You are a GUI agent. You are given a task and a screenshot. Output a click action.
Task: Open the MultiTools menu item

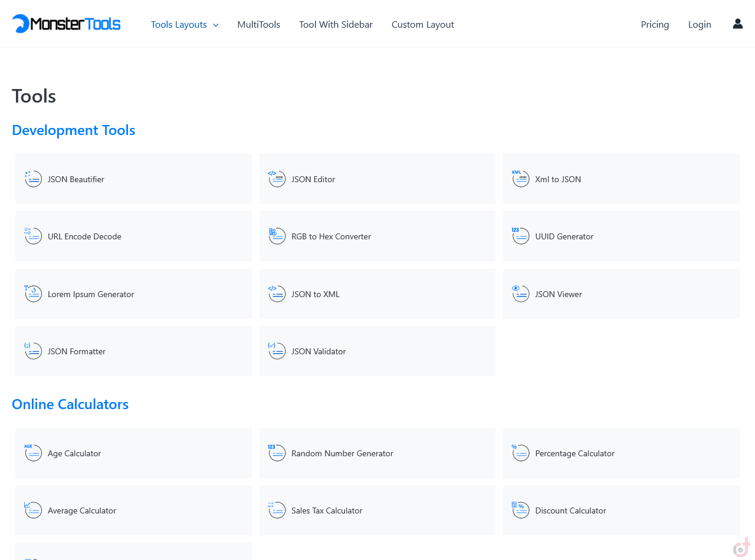coord(258,25)
